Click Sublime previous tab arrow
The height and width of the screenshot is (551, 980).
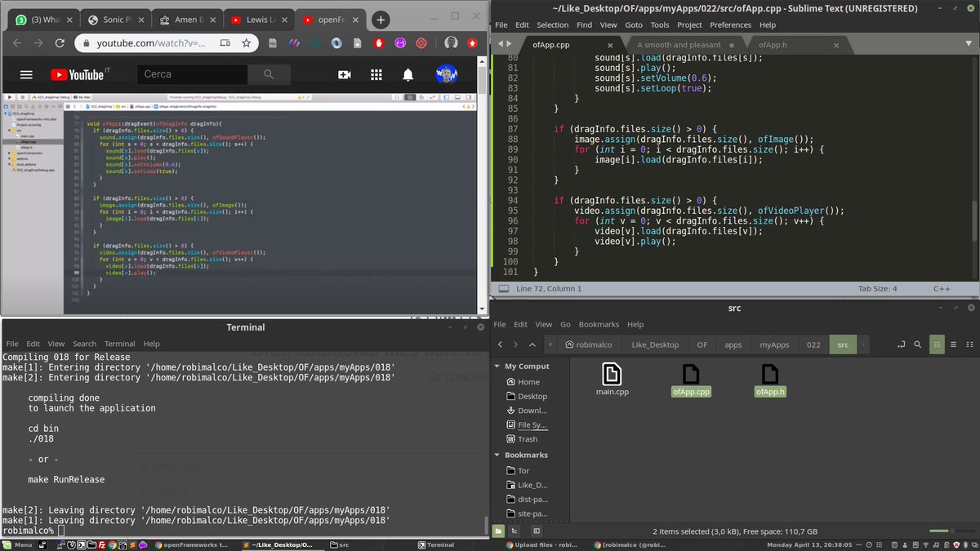499,45
